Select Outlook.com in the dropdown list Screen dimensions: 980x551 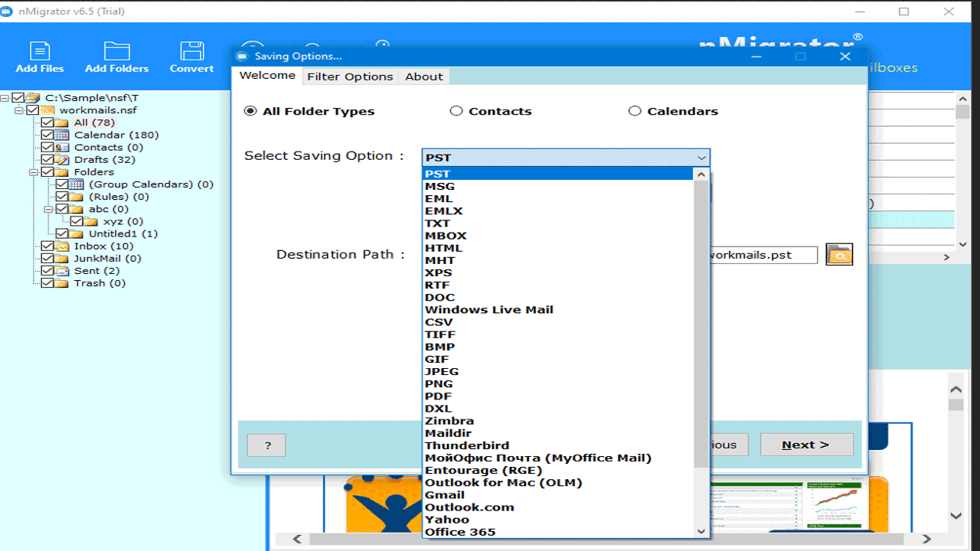pos(558,507)
